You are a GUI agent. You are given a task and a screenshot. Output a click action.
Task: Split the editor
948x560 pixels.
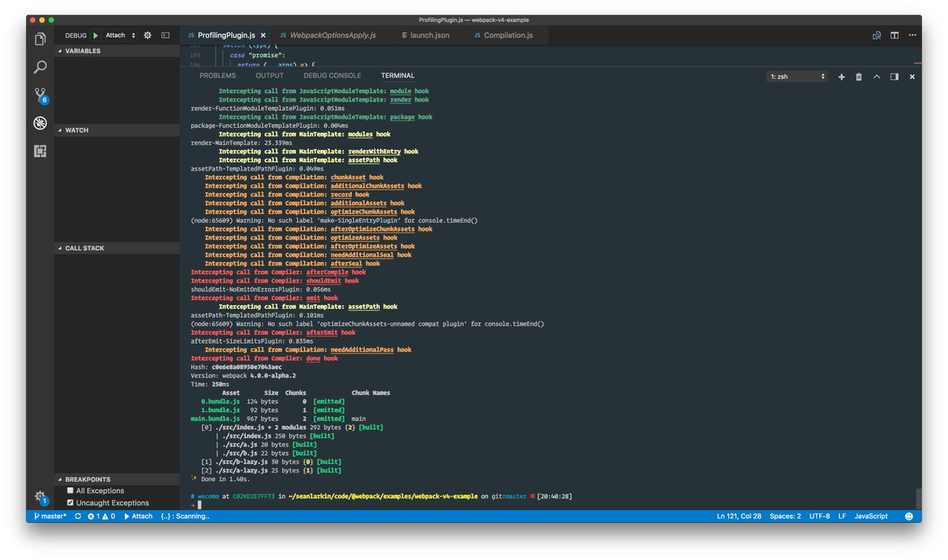pos(894,36)
